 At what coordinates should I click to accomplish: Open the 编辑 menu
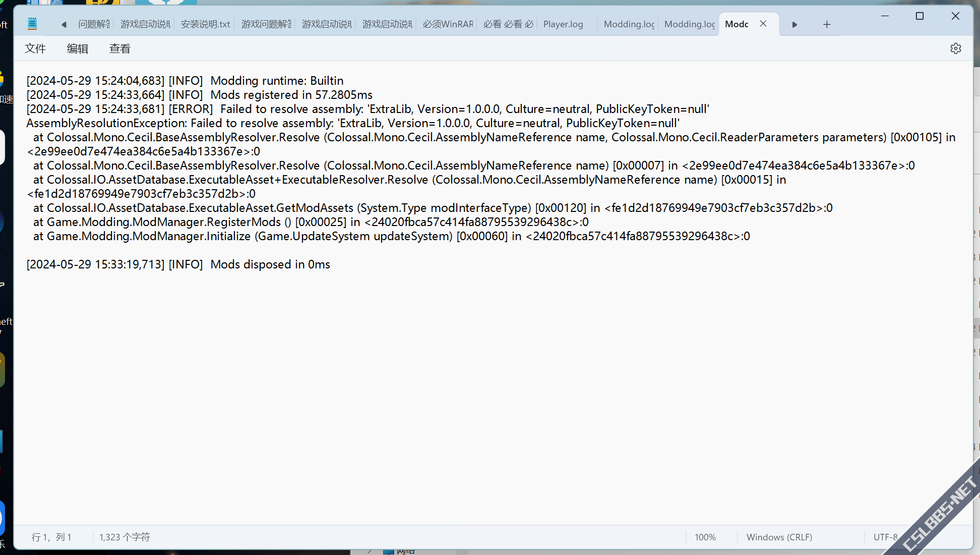[78, 48]
